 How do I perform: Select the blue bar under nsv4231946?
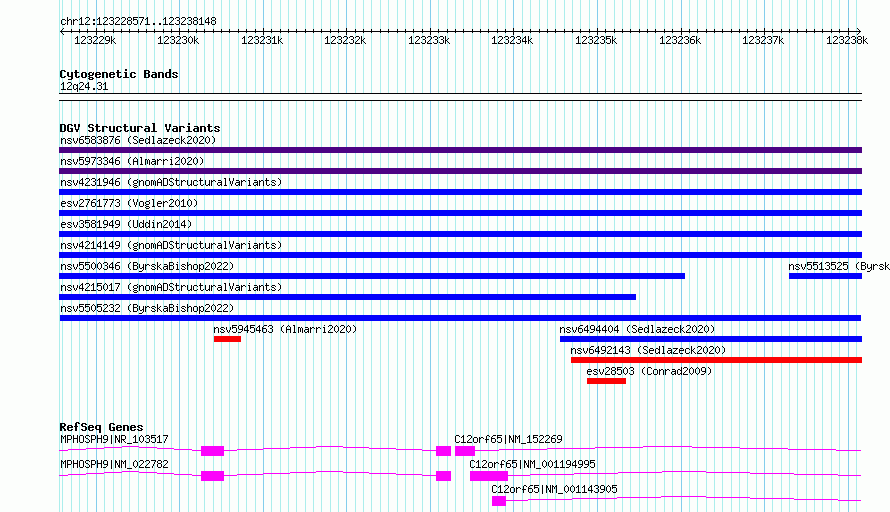(x=460, y=192)
